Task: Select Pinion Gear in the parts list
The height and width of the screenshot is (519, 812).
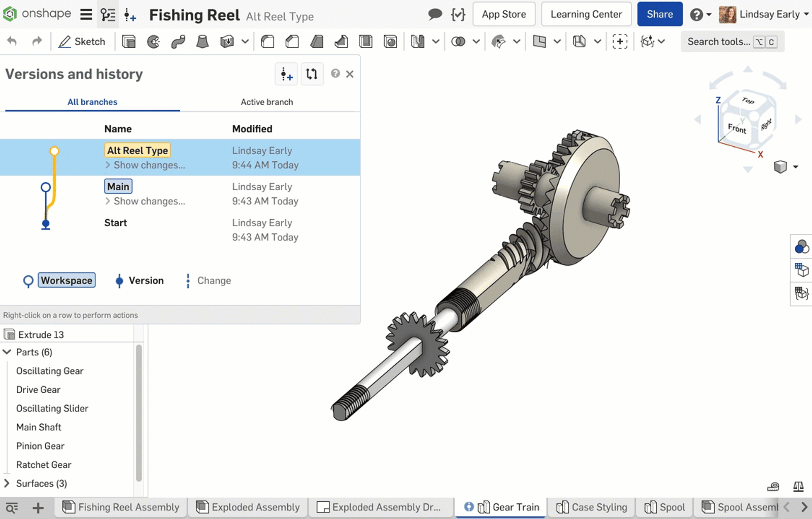Action: (x=40, y=446)
